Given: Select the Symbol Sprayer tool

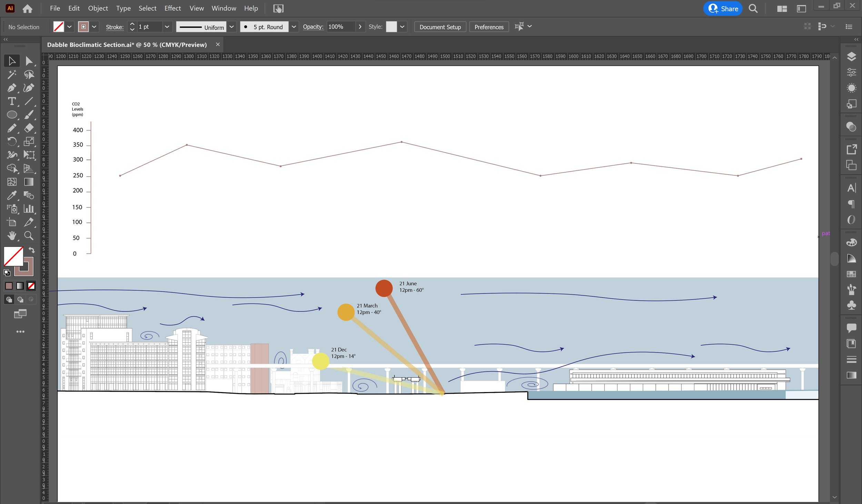Looking at the screenshot, I should [x=12, y=209].
